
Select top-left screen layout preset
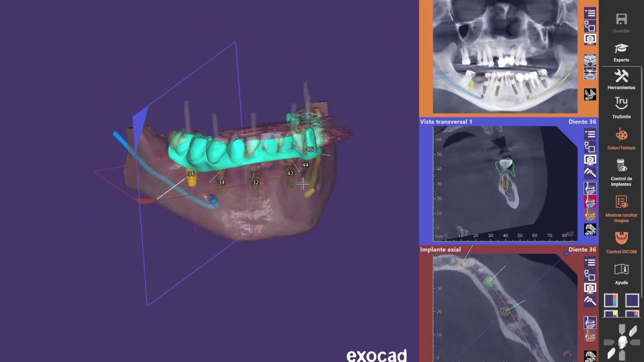pyautogui.click(x=611, y=301)
